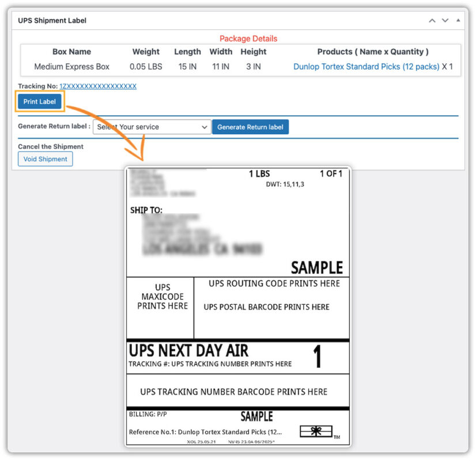Click the Width column header
The width and height of the screenshot is (476, 461).
coord(221,52)
